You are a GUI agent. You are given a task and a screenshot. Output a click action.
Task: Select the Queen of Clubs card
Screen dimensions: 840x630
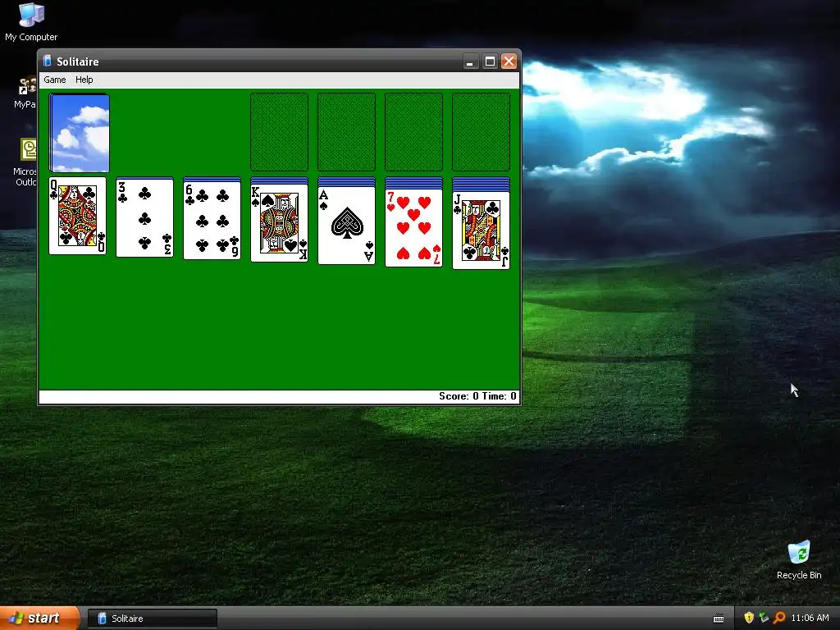[x=78, y=216]
